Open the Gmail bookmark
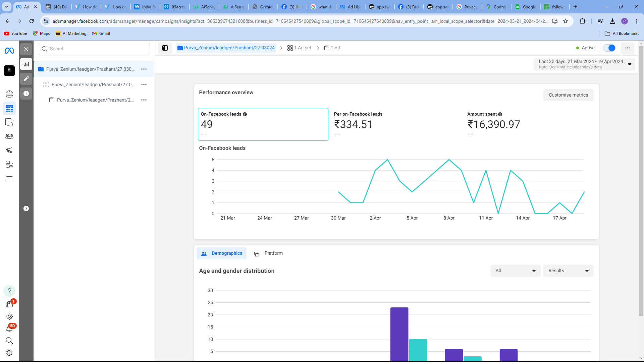 point(101,34)
